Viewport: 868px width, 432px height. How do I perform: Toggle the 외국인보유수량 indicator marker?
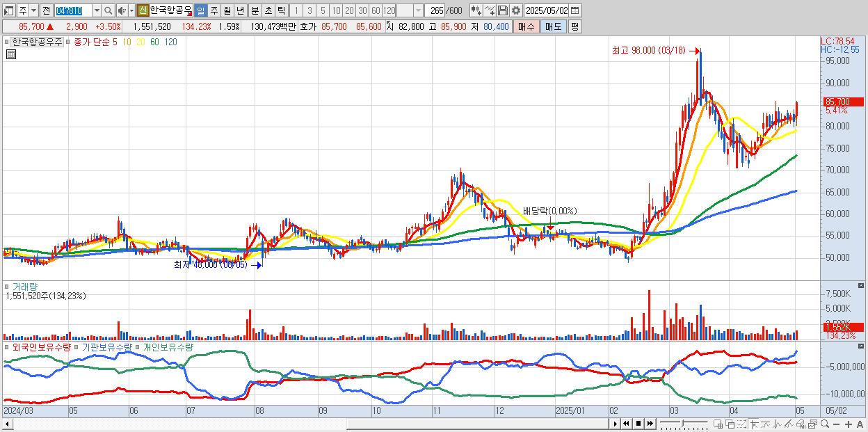coord(6,346)
